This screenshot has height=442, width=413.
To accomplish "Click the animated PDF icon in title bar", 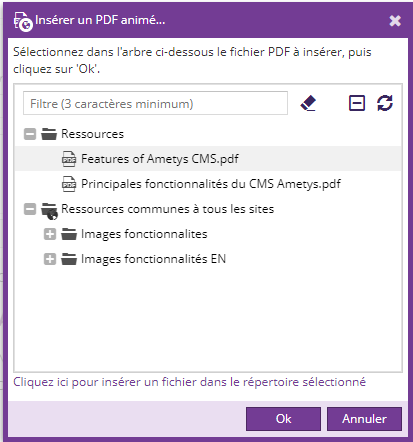I will tap(23, 21).
